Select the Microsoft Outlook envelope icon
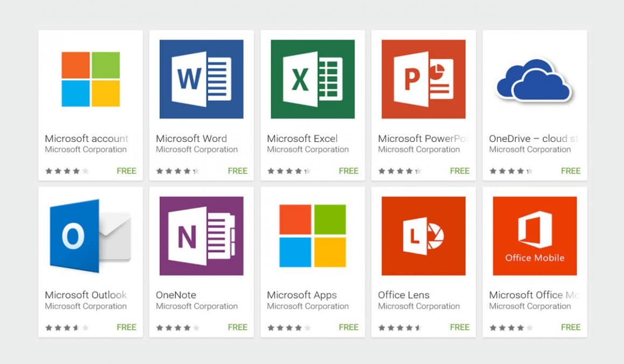 90,236
